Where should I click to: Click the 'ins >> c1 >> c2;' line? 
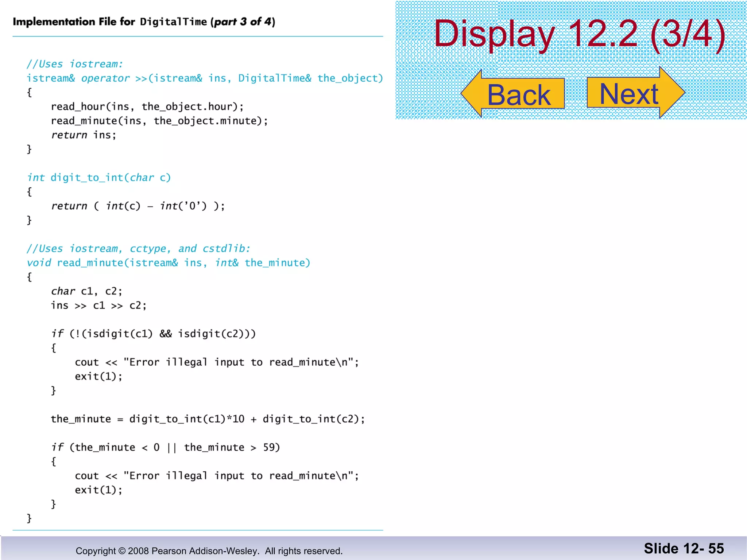click(x=98, y=305)
